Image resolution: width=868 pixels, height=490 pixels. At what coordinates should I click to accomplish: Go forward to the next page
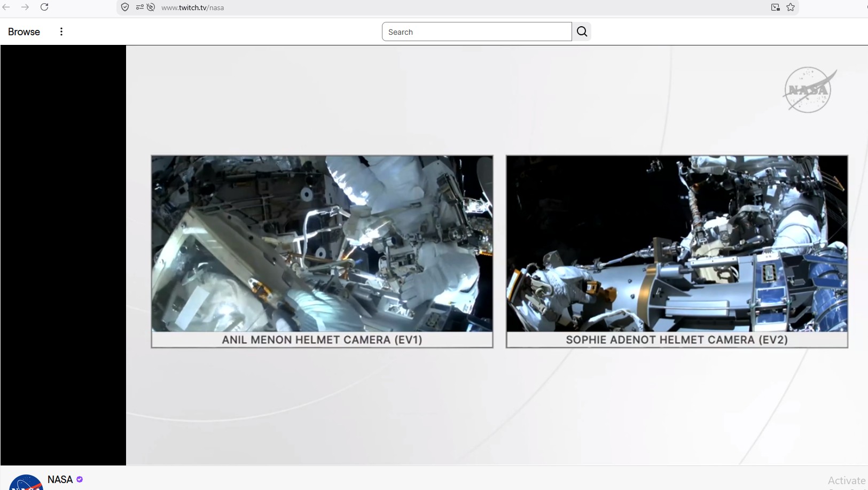(25, 7)
